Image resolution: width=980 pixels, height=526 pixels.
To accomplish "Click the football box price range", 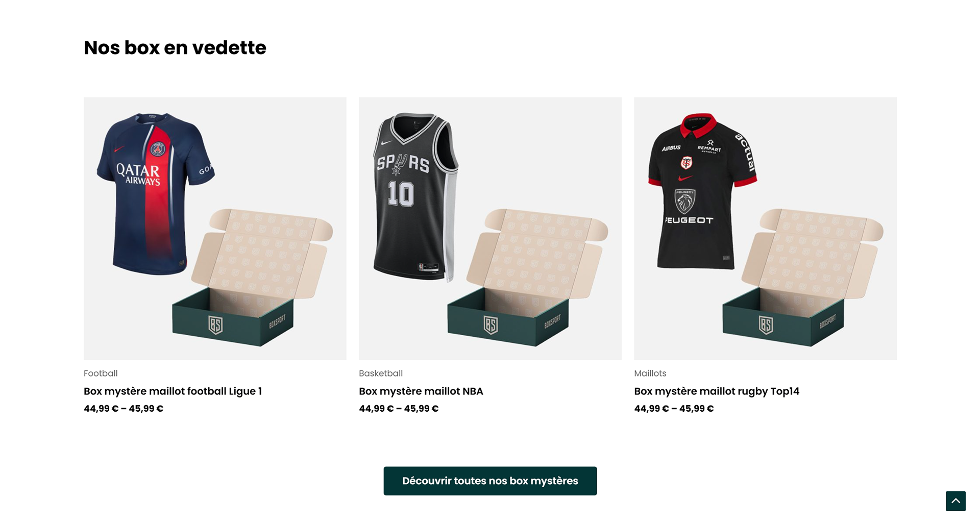I will tap(124, 409).
